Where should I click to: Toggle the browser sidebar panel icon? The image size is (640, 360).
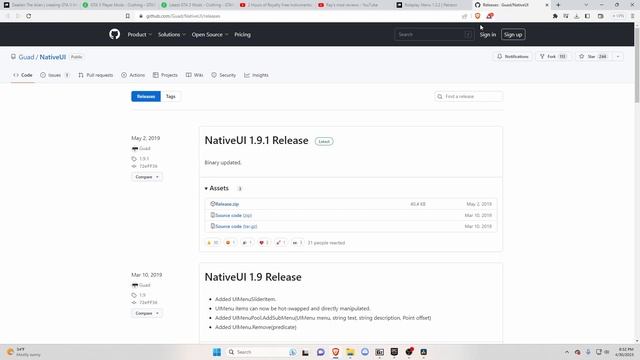pos(587,16)
